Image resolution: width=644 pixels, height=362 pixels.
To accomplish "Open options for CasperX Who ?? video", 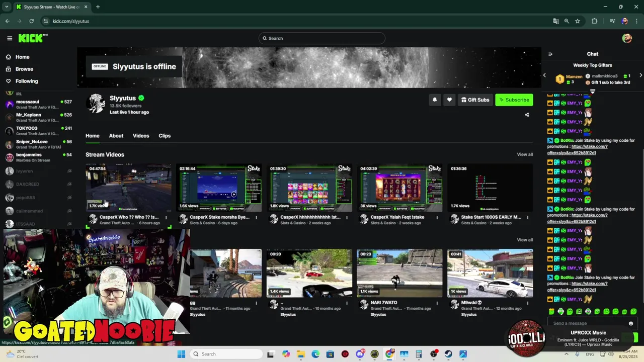I will tap(166, 218).
